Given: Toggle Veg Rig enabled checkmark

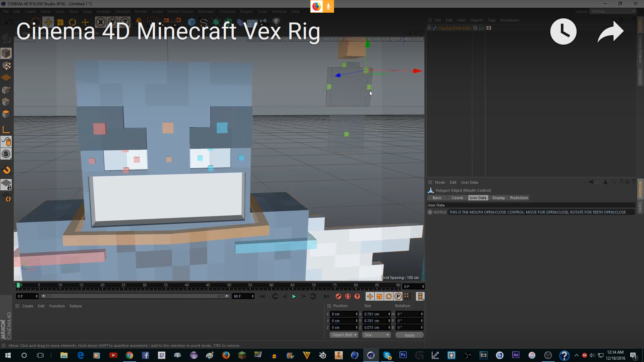Looking at the screenshot, I should (483, 28).
